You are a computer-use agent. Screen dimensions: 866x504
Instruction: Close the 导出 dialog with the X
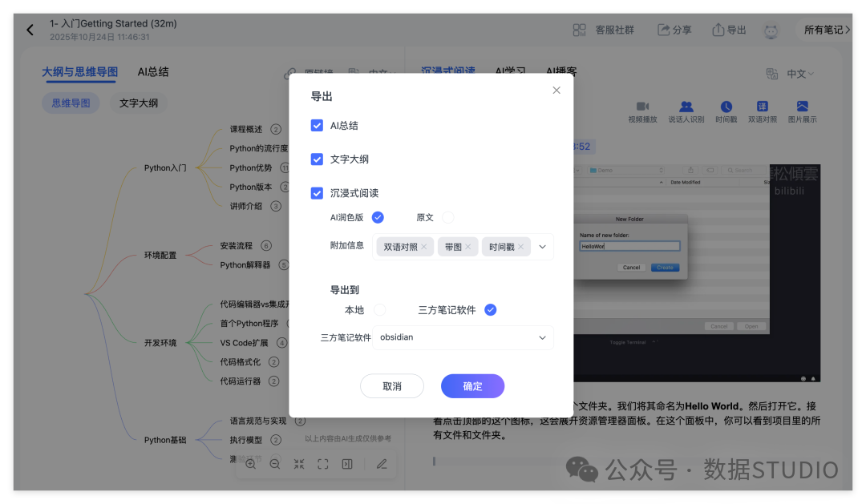[556, 90]
